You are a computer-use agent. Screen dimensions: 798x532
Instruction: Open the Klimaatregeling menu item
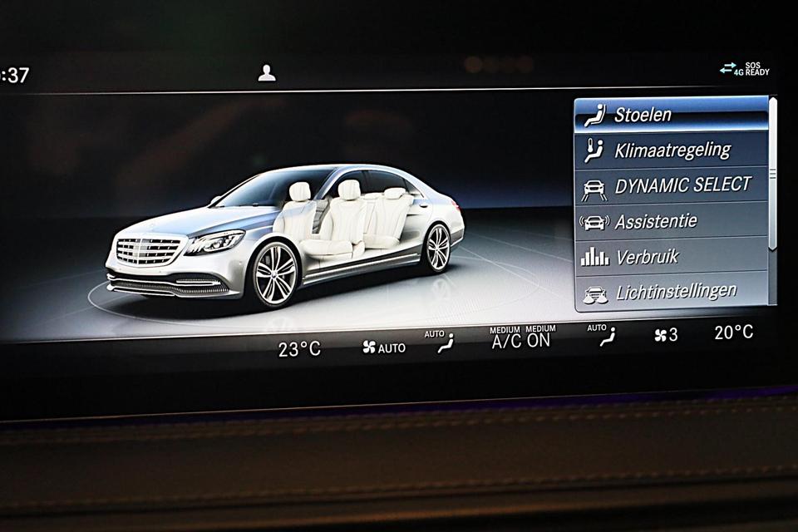(x=672, y=150)
